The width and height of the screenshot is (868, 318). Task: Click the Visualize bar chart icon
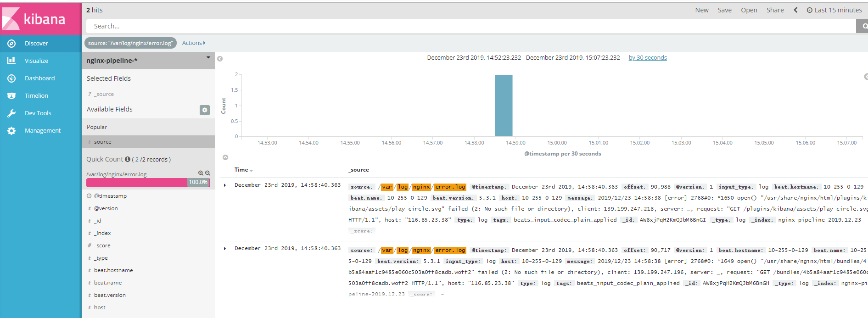pyautogui.click(x=11, y=61)
